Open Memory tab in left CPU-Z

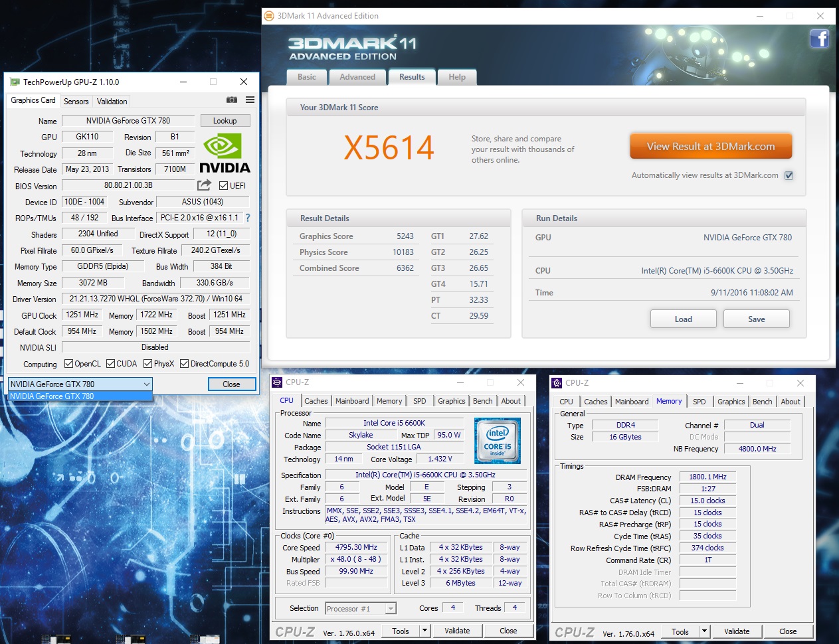click(389, 401)
